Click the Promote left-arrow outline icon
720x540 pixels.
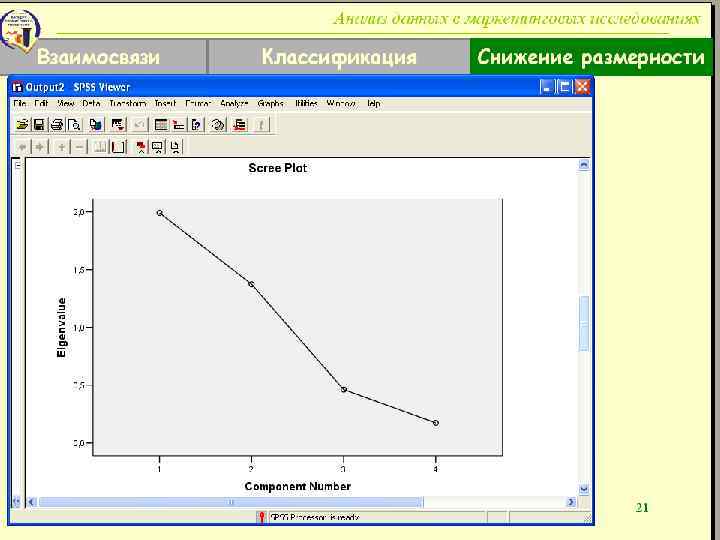pyautogui.click(x=22, y=147)
